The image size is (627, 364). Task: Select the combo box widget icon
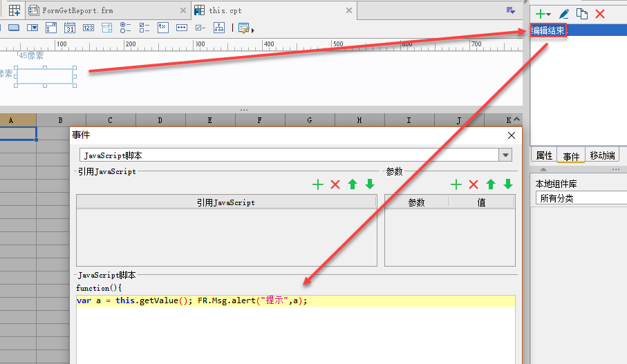click(32, 28)
